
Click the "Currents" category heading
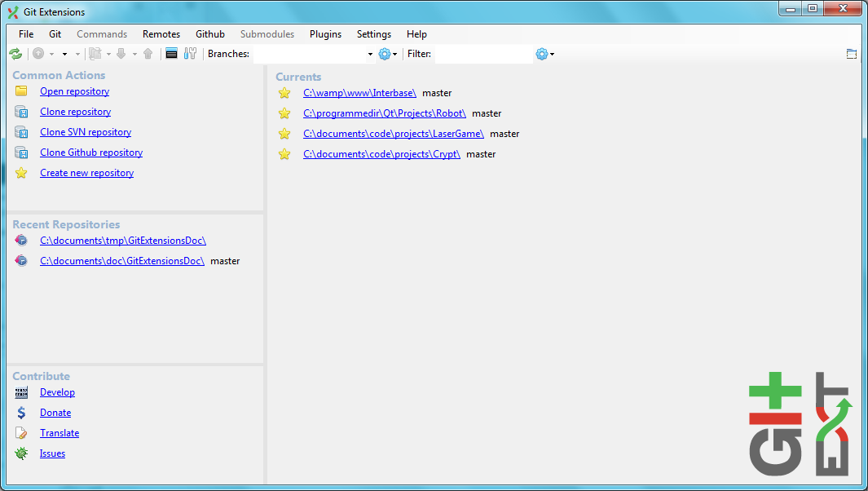298,77
